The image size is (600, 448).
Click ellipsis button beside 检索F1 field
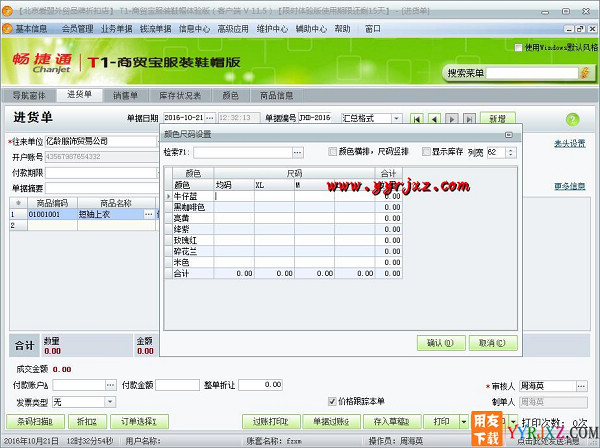click(x=298, y=153)
